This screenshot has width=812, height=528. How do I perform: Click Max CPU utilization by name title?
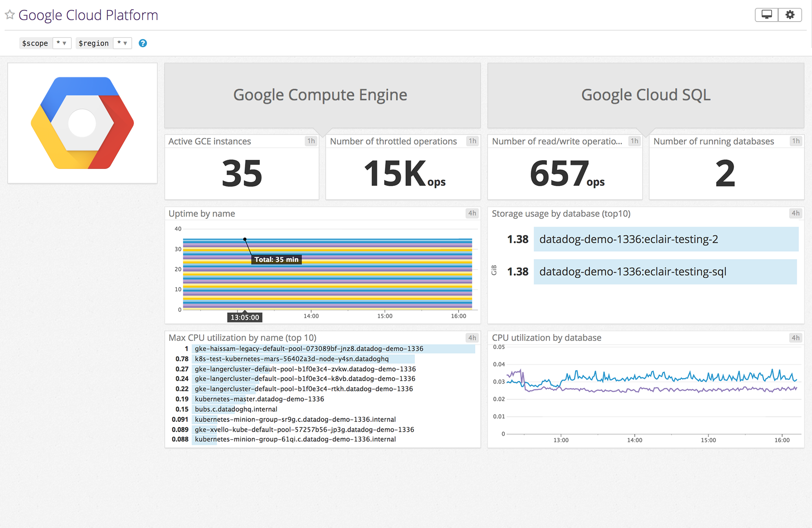[x=242, y=338]
